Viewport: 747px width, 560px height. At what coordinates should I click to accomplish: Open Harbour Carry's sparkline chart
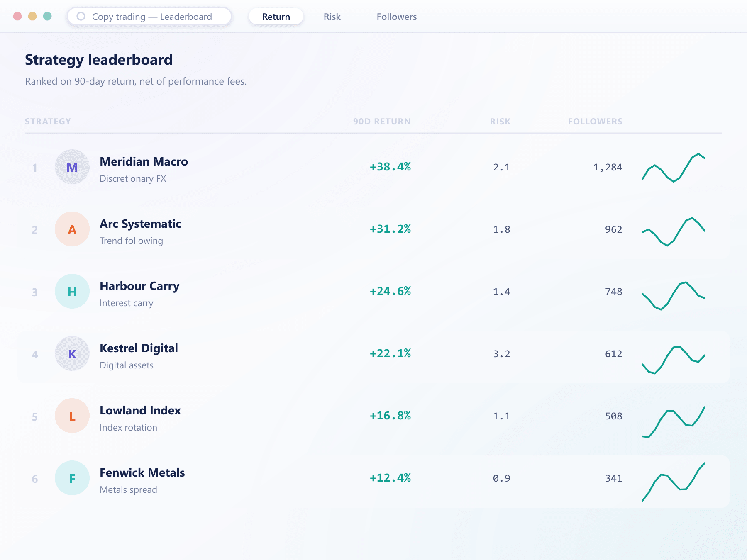[x=674, y=296]
